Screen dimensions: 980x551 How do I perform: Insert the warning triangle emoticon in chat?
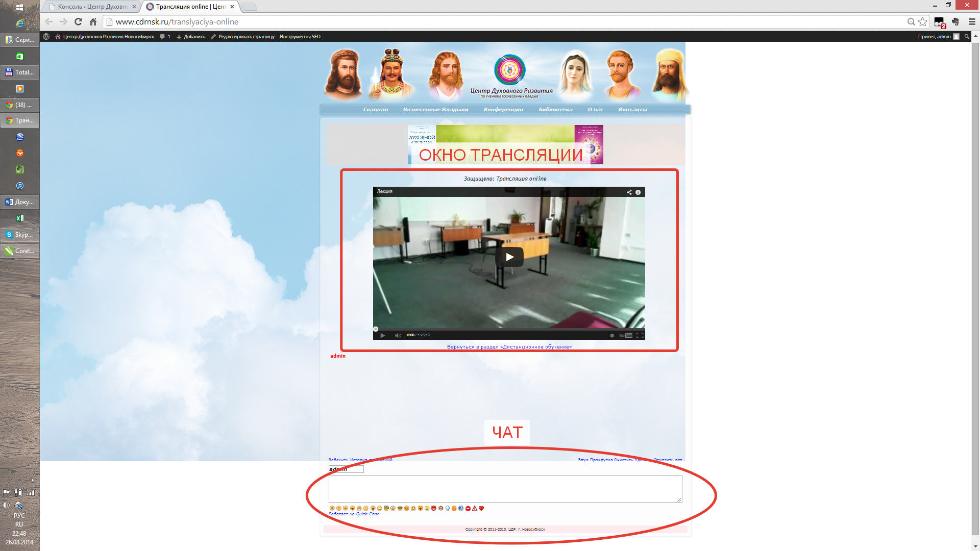(x=475, y=508)
